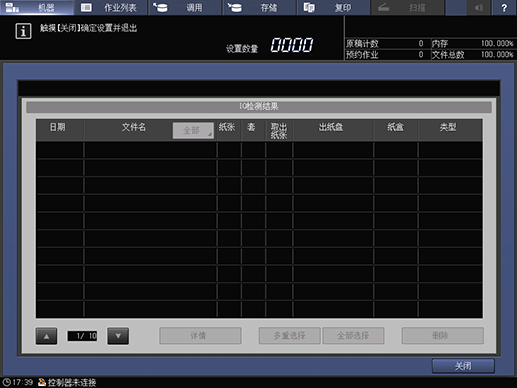Open the 机器 tab

tap(37, 7)
